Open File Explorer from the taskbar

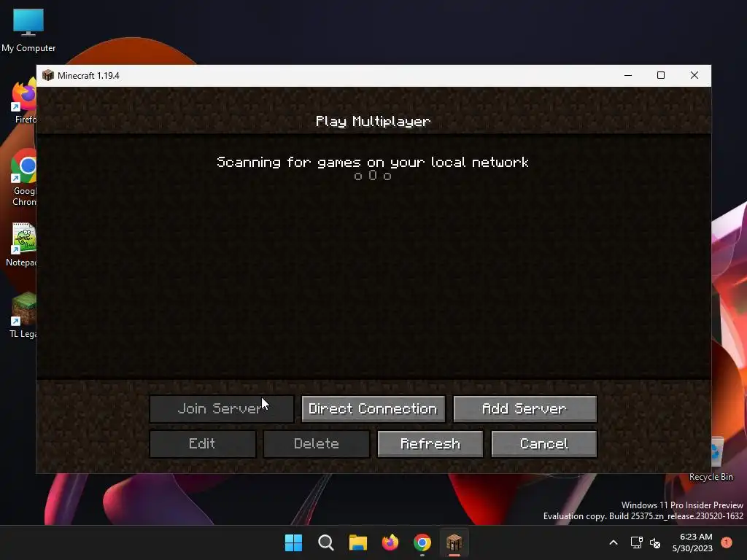pyautogui.click(x=357, y=542)
